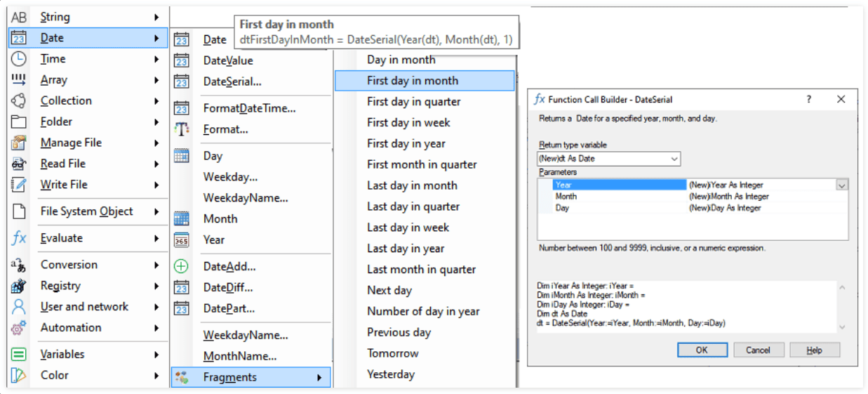Screen dimensions: 868x394
Task: Click the (New)Day As Integer value
Action: pos(725,208)
